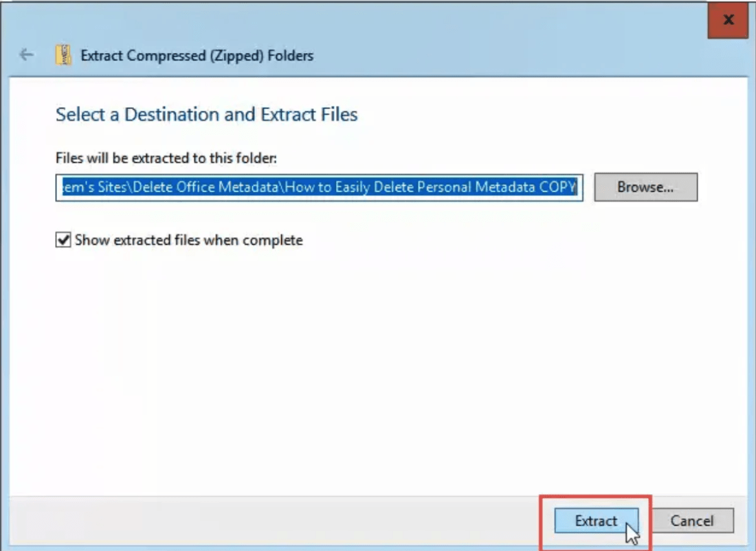The height and width of the screenshot is (551, 756).
Task: Click the 'Select a Destination and Extract Files' heading
Action: [x=206, y=115]
